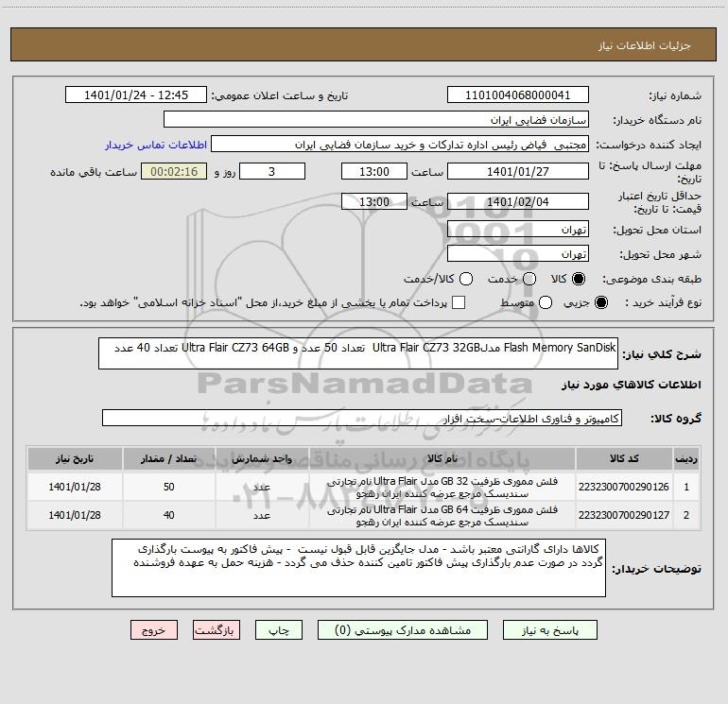Click the price validity hour field 13:00

click(x=374, y=201)
